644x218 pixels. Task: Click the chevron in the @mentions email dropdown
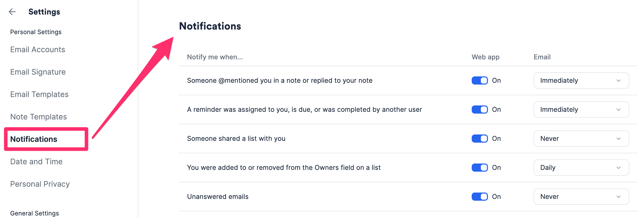[x=619, y=81]
